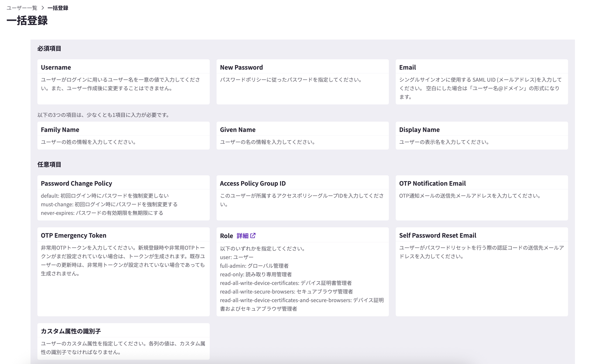Viewport: 605px width, 364px height.
Task: Select the Display Name card
Action: click(481, 136)
